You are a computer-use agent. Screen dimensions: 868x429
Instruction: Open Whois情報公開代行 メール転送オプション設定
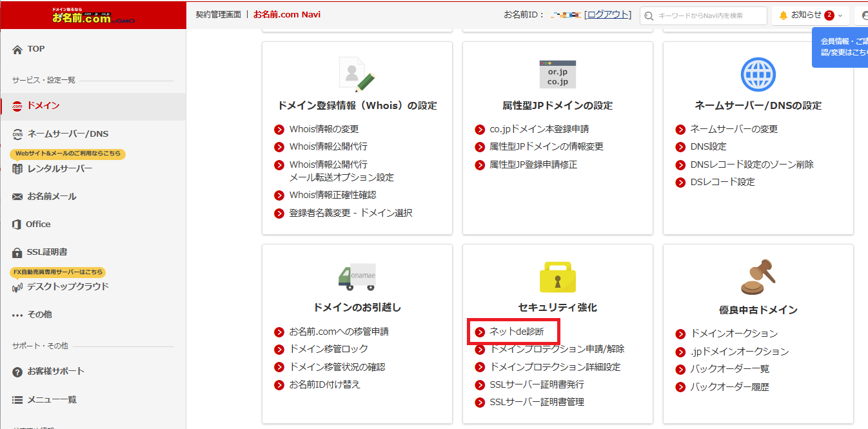pyautogui.click(x=341, y=171)
